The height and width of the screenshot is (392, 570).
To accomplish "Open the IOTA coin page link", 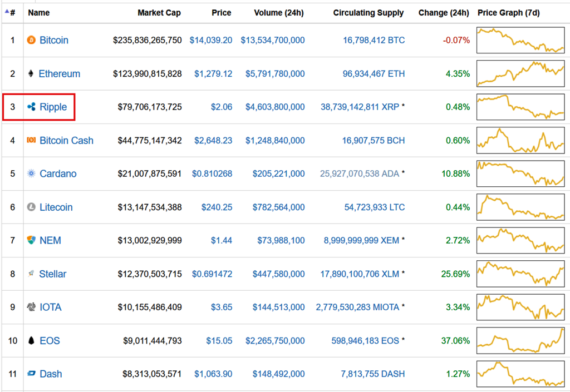I will (x=51, y=307).
